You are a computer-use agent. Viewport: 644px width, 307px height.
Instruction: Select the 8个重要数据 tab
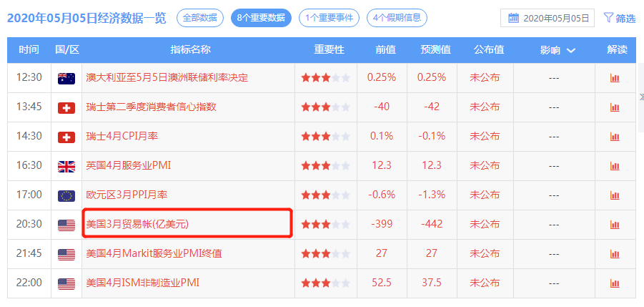pos(261,18)
